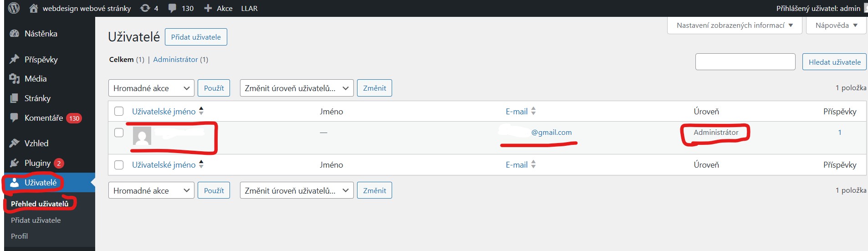This screenshot has height=251, width=868.
Task: Check the admin user row checkbox
Action: 119,133
